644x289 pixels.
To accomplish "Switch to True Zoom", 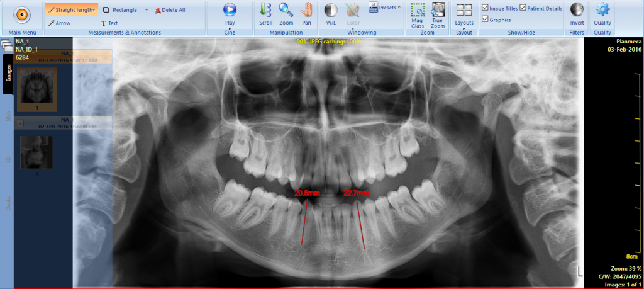I will 438,16.
